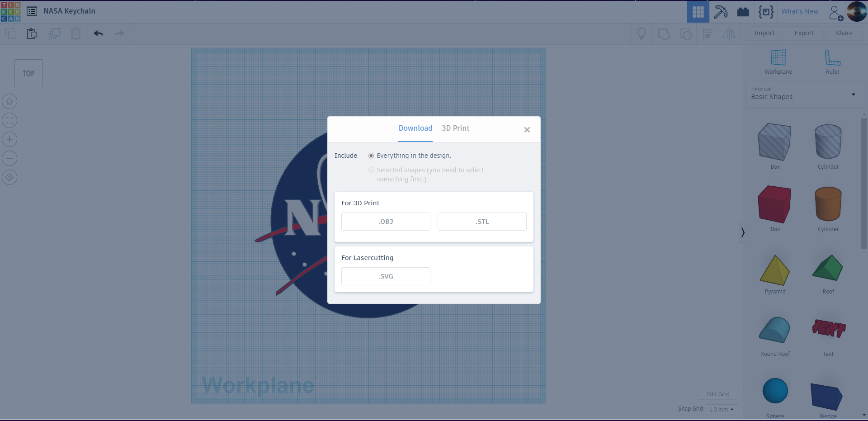Screen dimensions: 868x421
Task: Open the Basic Shapes dropdown
Action: (x=805, y=94)
